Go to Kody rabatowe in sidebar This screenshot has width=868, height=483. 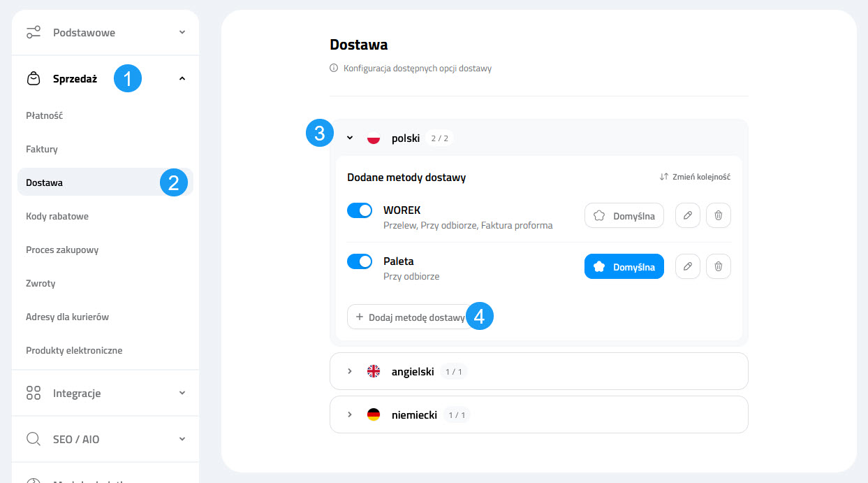[x=57, y=216]
